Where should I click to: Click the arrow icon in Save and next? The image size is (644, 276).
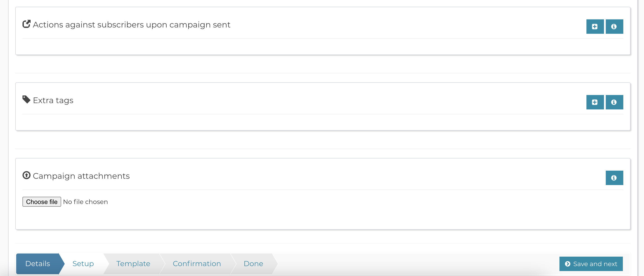tap(568, 264)
